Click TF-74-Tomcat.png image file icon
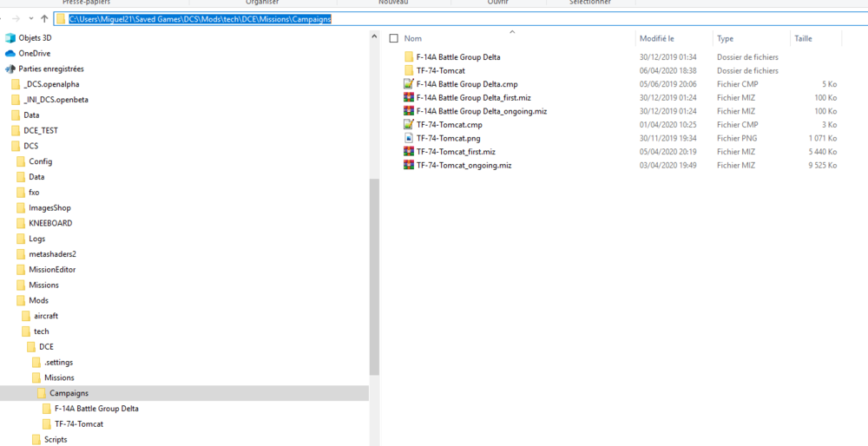The image size is (868, 446). [x=409, y=138]
